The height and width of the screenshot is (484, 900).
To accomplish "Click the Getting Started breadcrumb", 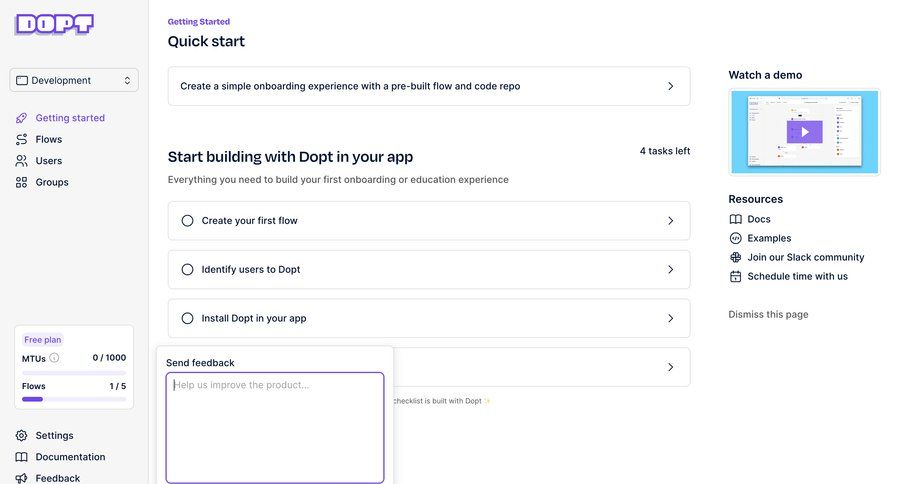I will tap(199, 21).
